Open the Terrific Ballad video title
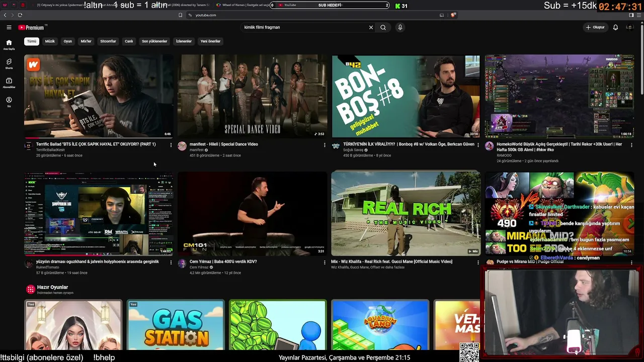The width and height of the screenshot is (644, 362). [x=96, y=144]
